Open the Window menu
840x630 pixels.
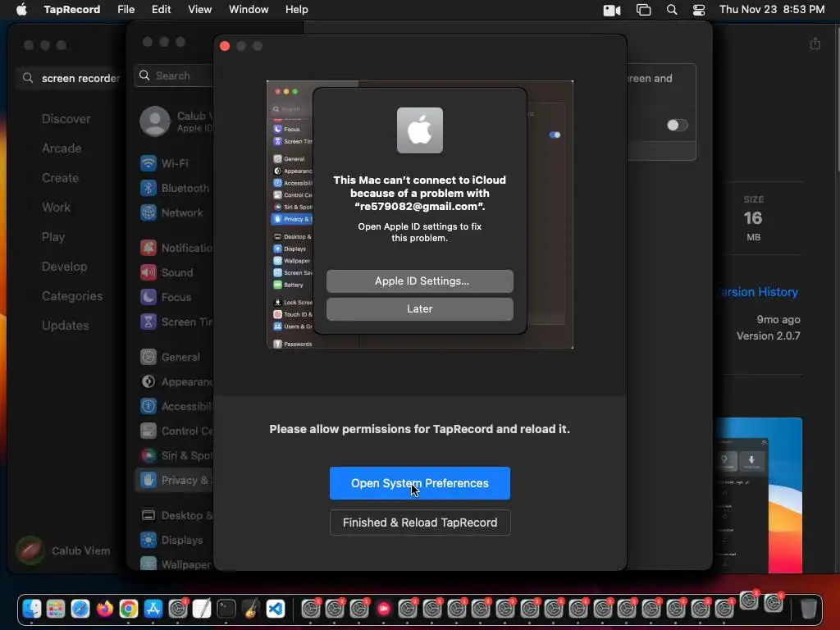tap(249, 10)
